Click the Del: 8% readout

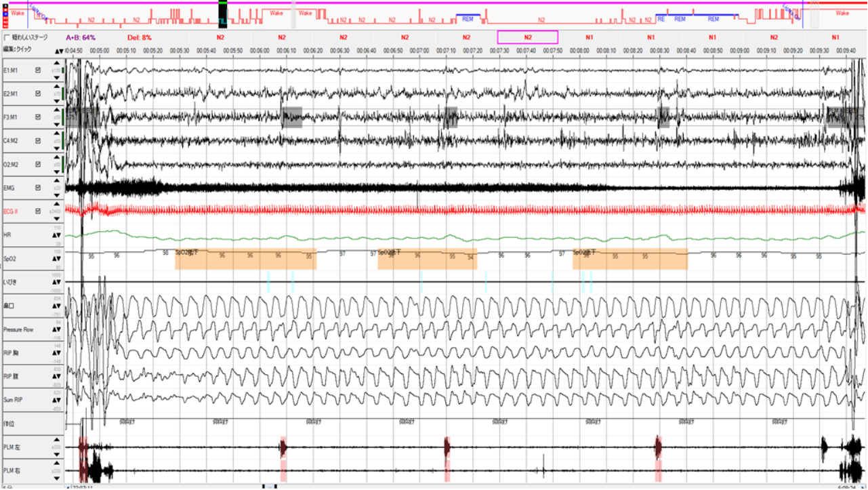point(139,37)
